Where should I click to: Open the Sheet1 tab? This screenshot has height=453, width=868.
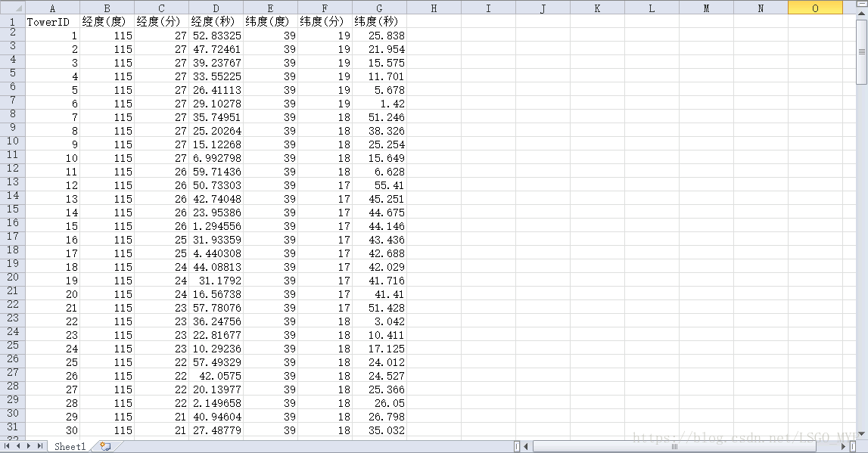pyautogui.click(x=70, y=446)
